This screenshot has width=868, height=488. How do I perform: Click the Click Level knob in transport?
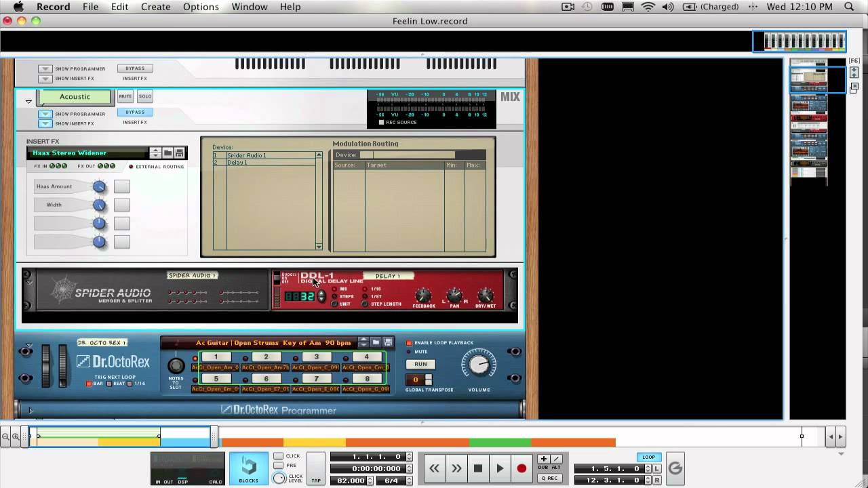click(x=279, y=479)
